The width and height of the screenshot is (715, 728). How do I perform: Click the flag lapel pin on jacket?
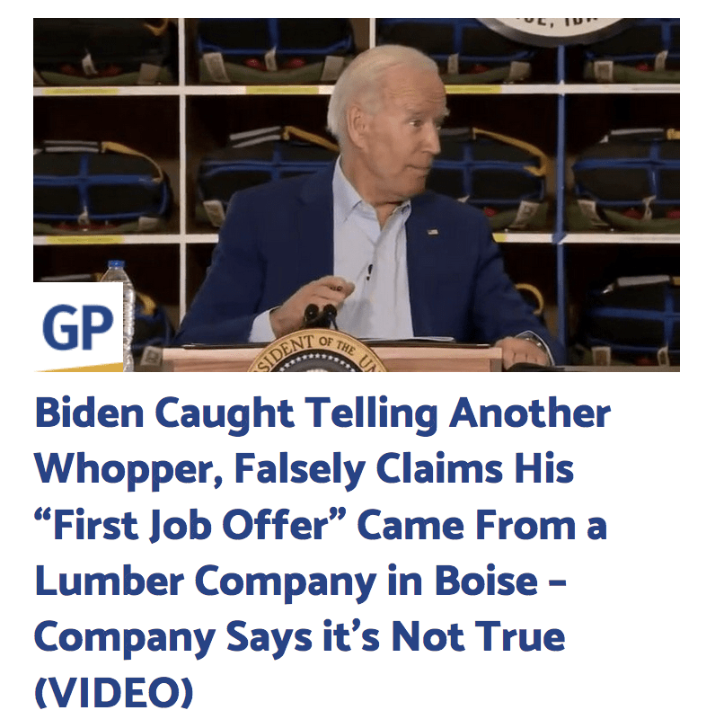(432, 231)
